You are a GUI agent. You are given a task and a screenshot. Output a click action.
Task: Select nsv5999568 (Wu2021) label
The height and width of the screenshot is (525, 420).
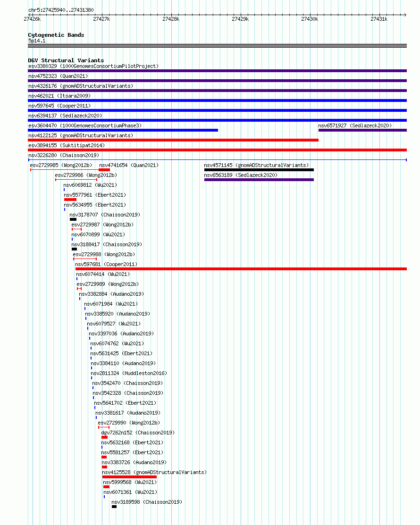pyautogui.click(x=130, y=482)
